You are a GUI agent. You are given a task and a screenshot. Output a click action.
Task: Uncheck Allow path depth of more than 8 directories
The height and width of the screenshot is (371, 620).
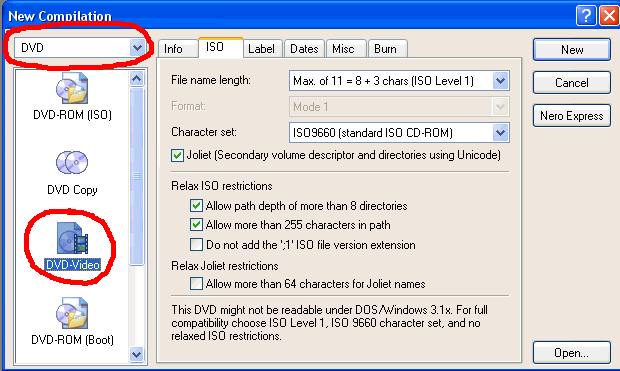(196, 206)
